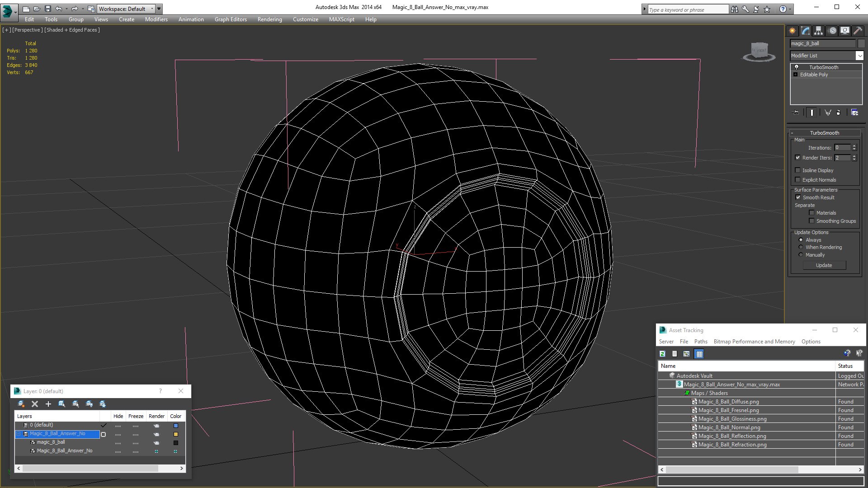Click Select Highlighted Objects and Layers icon
Viewport: 868px width, 488px height.
[62, 404]
